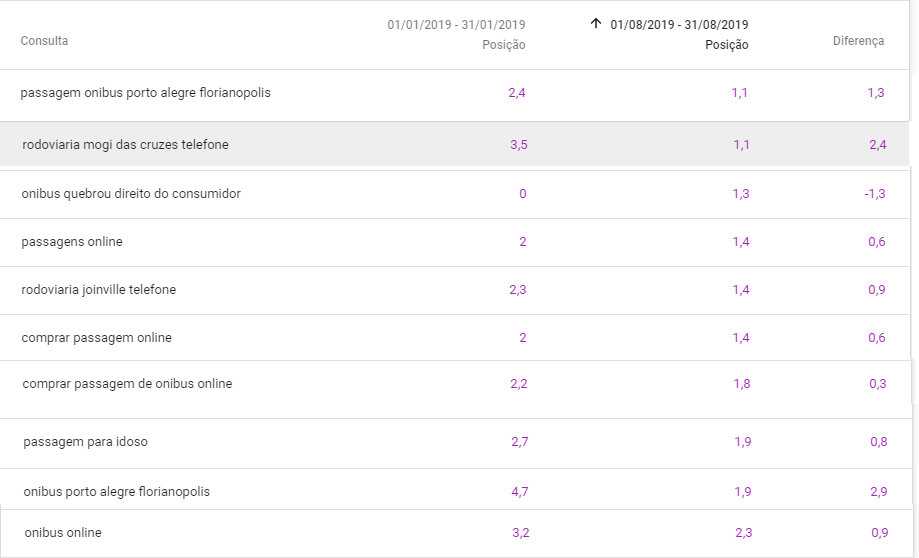
Task: Click difference value 0,8 for passagem para idoso
Action: tap(877, 442)
